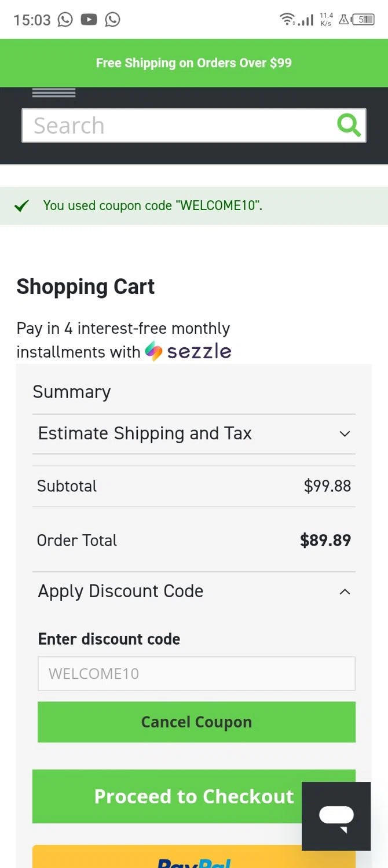Expand Estimate Shipping and Tax chevron
The image size is (388, 868).
(345, 434)
